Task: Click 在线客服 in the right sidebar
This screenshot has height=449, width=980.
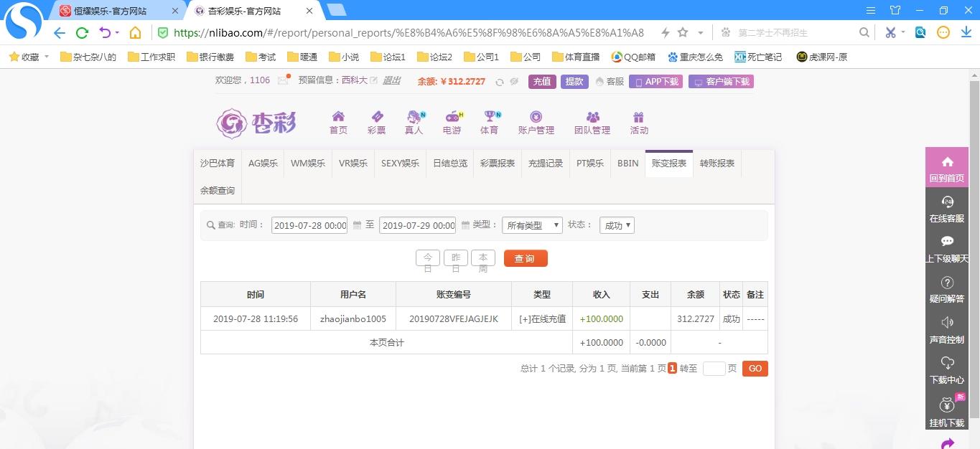Action: (946, 209)
